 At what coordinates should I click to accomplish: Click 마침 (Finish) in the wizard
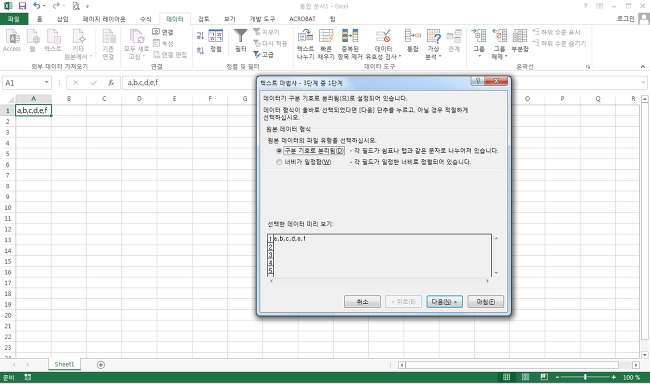485,301
